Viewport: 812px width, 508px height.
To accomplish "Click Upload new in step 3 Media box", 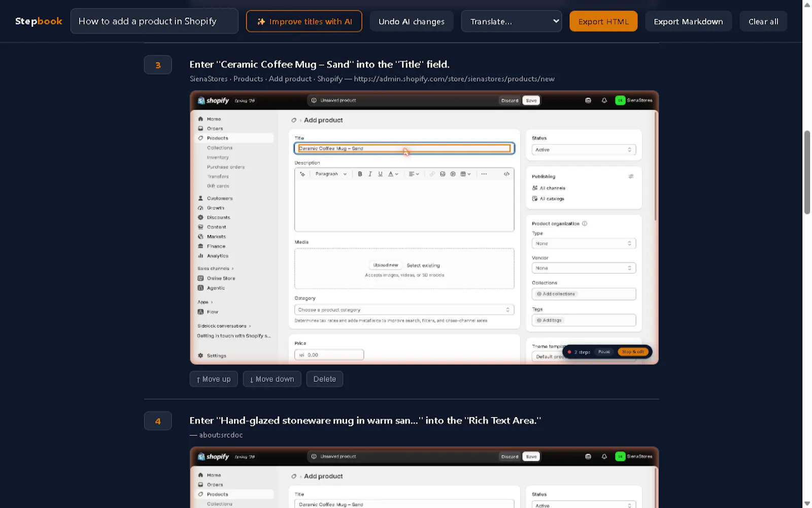I will pos(386,265).
